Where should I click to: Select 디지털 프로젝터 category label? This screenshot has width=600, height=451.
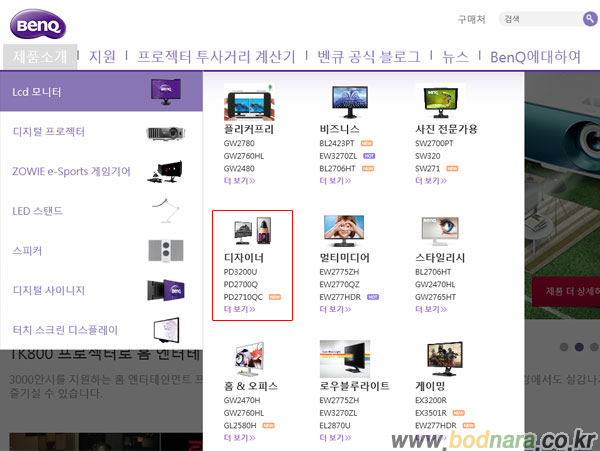point(49,132)
